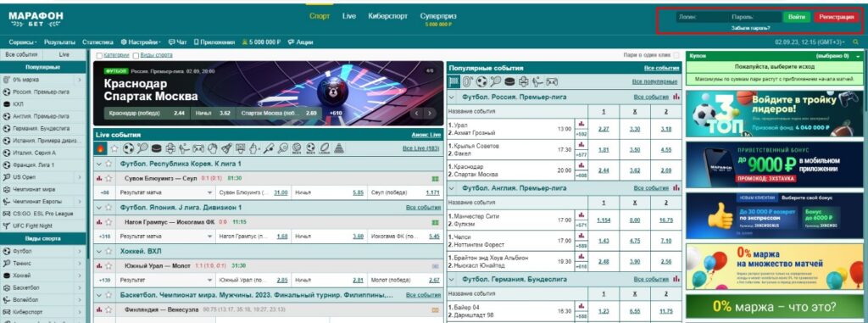Enable the Пари в один клик checkbox
This screenshot has width=868, height=323.
676,55
